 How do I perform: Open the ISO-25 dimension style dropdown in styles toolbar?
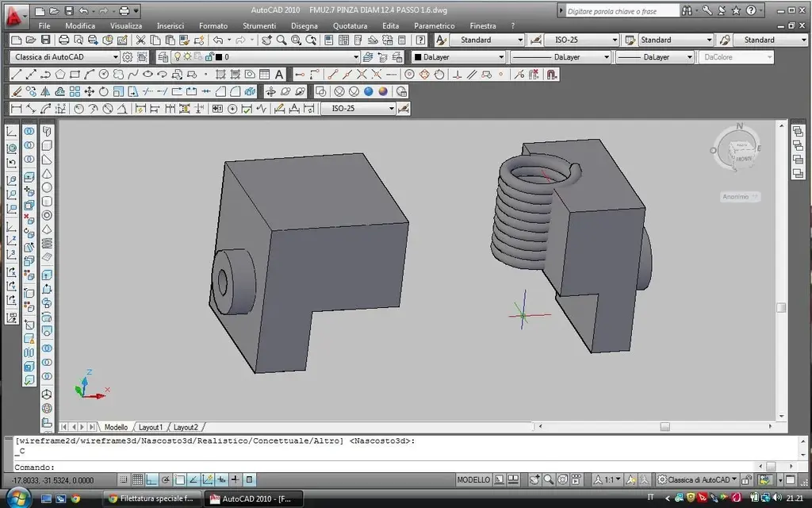pyautogui.click(x=581, y=40)
